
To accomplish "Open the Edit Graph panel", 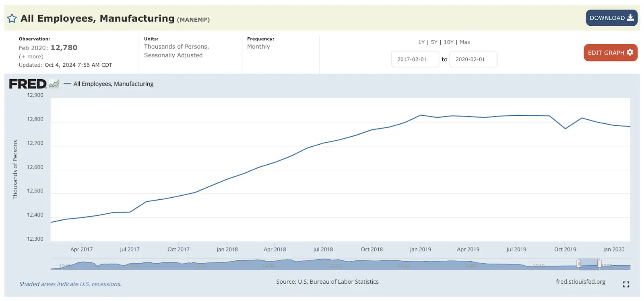I will pos(610,53).
